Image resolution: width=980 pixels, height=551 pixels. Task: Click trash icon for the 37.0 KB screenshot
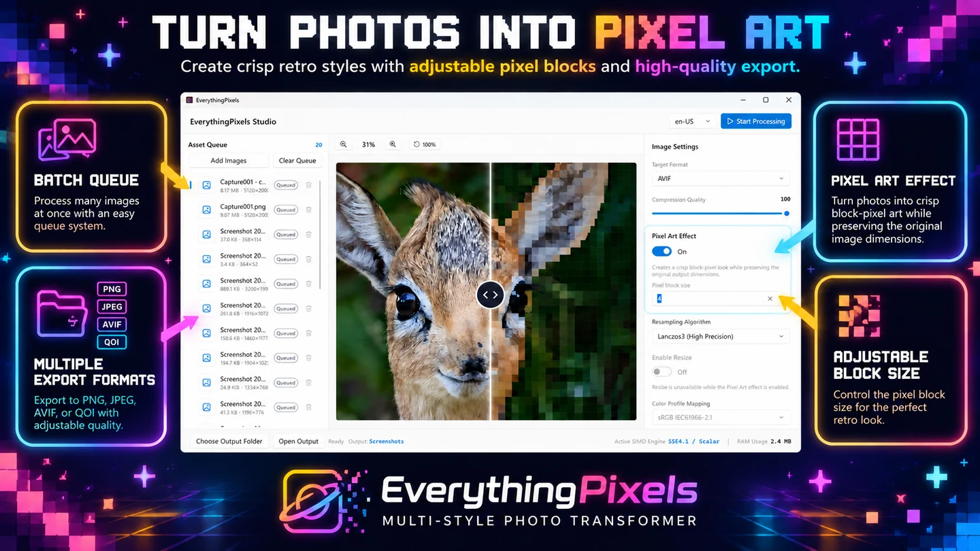pyautogui.click(x=308, y=235)
